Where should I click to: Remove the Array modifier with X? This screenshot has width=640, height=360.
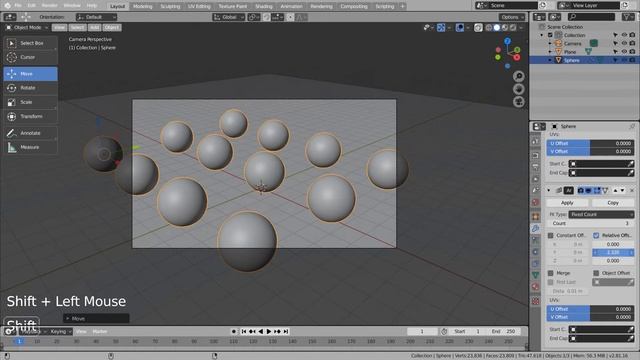tap(631, 191)
